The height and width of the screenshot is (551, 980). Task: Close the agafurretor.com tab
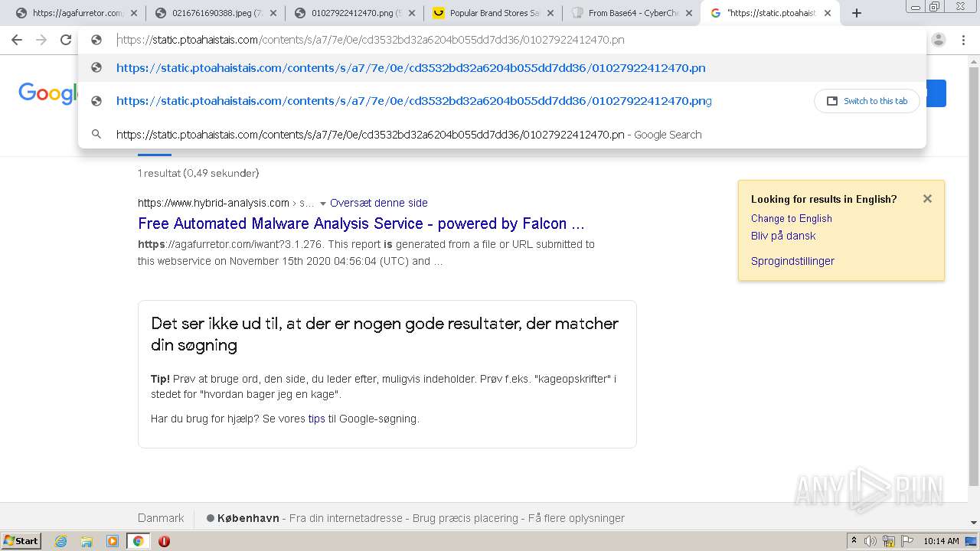pos(134,13)
